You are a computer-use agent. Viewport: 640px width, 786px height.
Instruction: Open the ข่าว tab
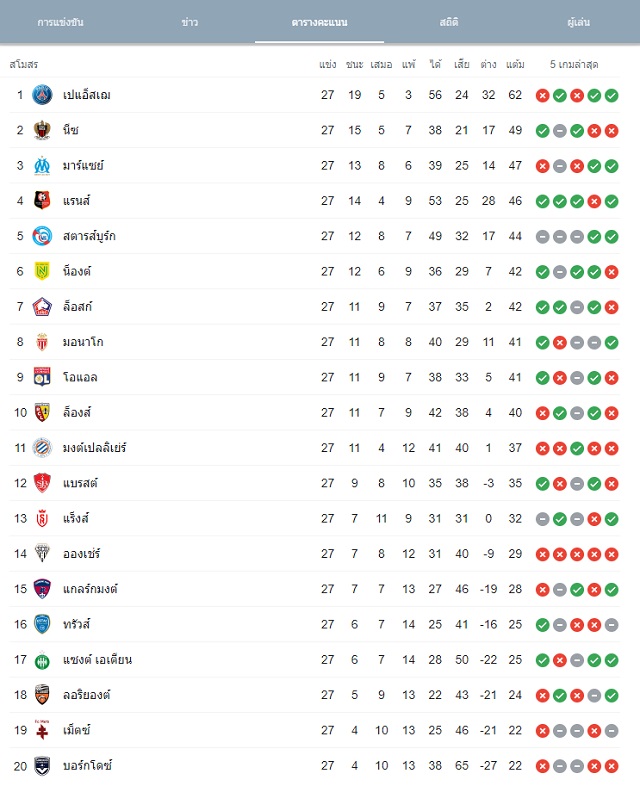[190, 22]
